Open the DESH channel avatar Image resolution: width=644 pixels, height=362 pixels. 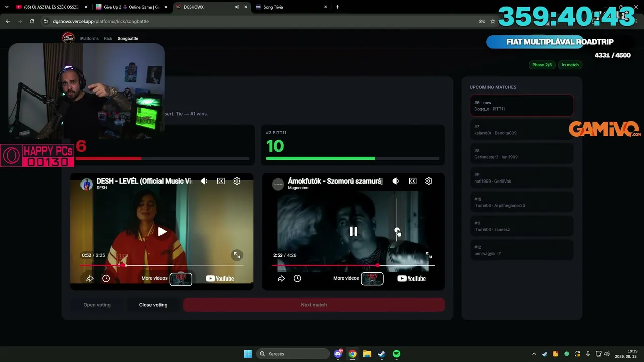click(87, 184)
